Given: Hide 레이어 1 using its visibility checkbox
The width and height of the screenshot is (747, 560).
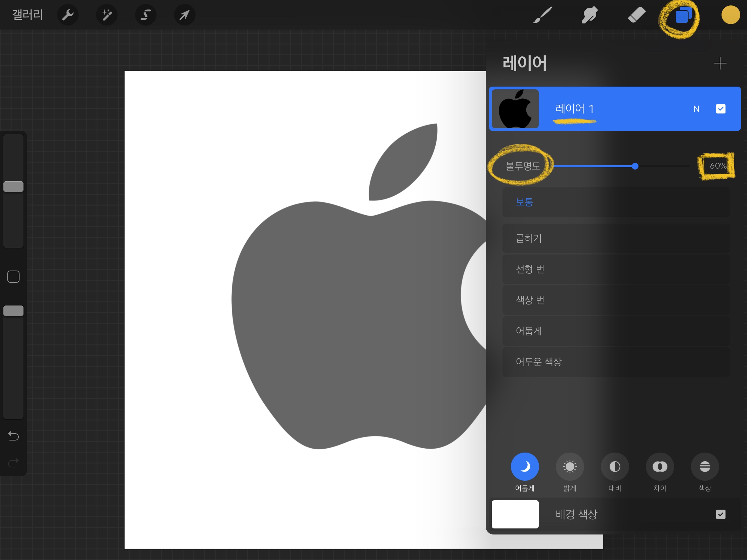Looking at the screenshot, I should 720,109.
